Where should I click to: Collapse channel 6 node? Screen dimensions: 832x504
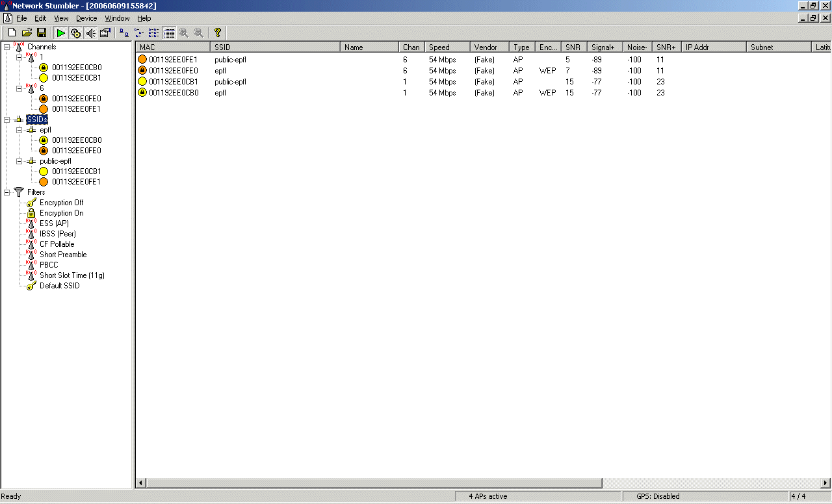pyautogui.click(x=19, y=88)
